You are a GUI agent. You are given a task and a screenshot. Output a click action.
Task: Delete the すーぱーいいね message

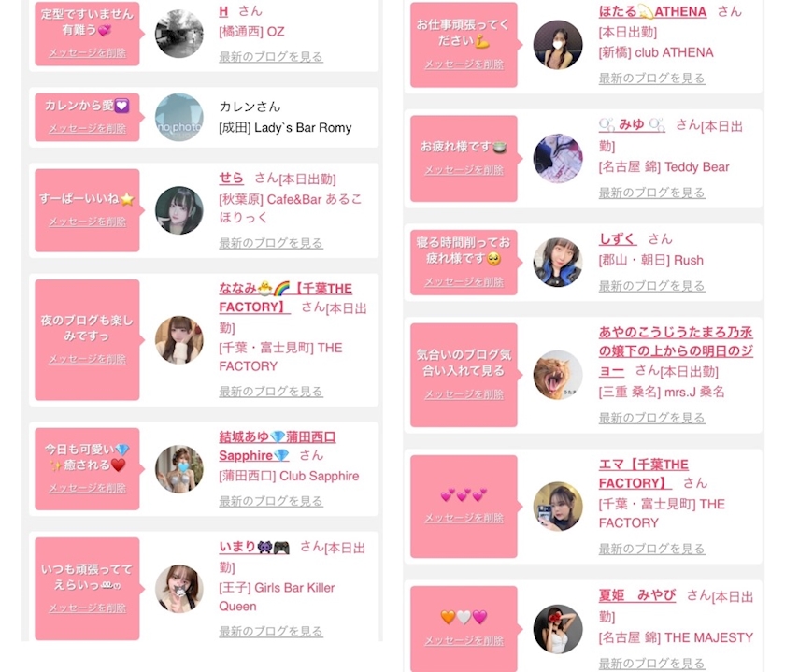tap(87, 222)
